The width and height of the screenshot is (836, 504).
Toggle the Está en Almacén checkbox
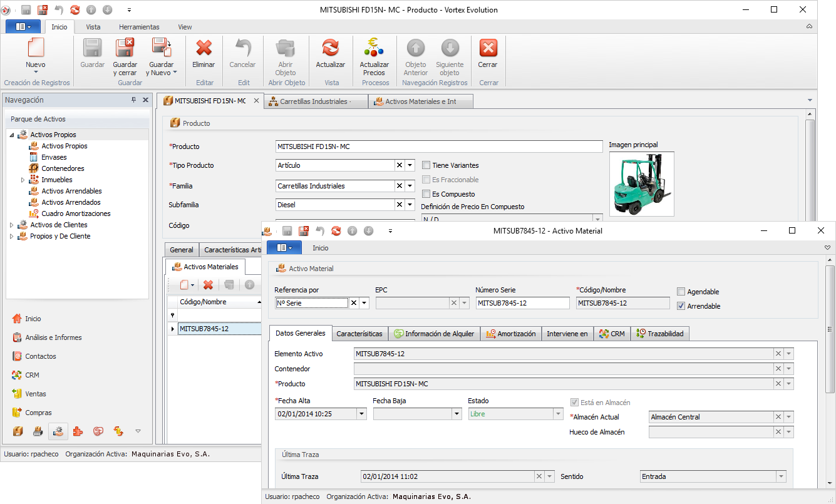pos(574,403)
